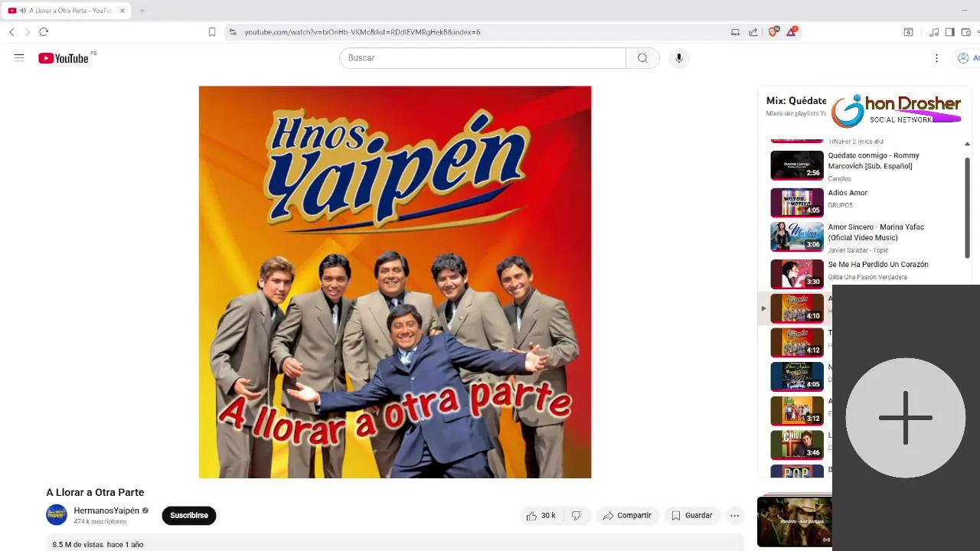
Task: Start voice search with the microphone icon
Action: coord(678,58)
